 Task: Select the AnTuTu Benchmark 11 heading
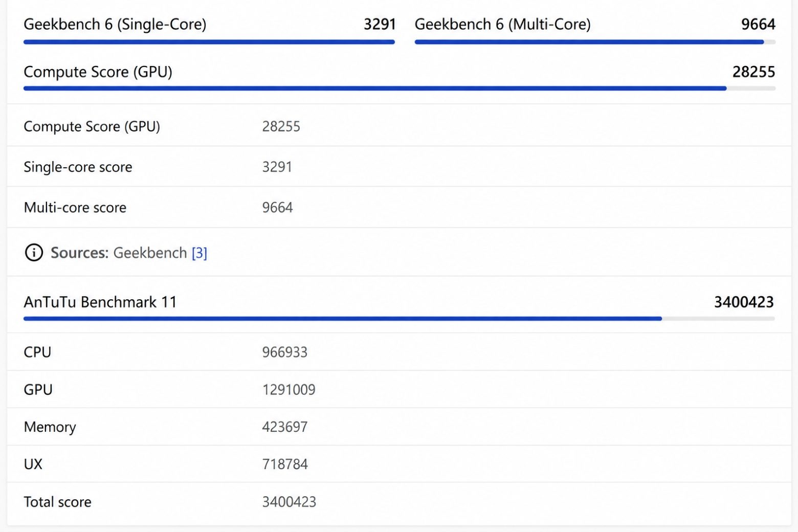click(100, 302)
